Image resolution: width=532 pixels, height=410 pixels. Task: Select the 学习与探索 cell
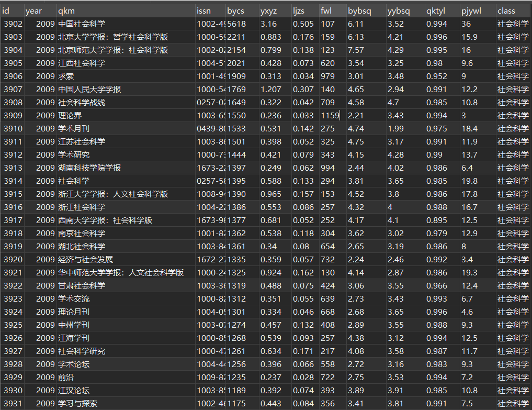click(126, 403)
